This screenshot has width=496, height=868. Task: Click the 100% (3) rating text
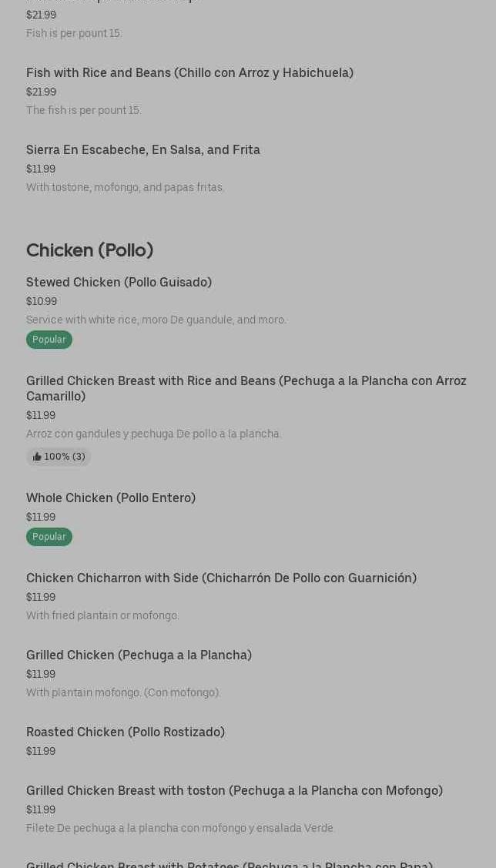point(65,457)
